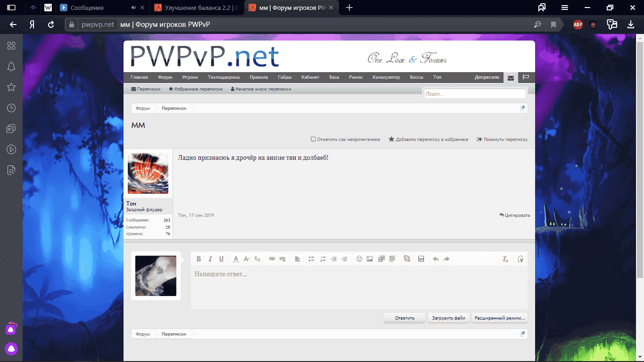Undo last edit in reply editor

click(x=436, y=259)
